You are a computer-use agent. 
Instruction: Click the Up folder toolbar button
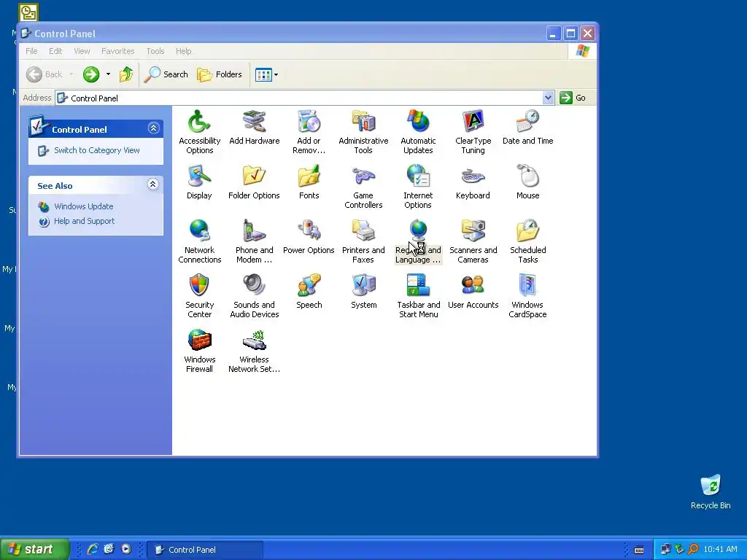(x=125, y=74)
